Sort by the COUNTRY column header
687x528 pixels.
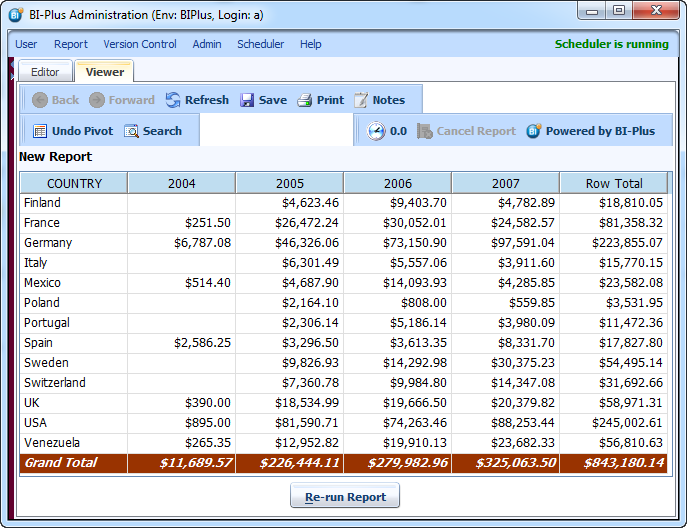[x=74, y=183]
